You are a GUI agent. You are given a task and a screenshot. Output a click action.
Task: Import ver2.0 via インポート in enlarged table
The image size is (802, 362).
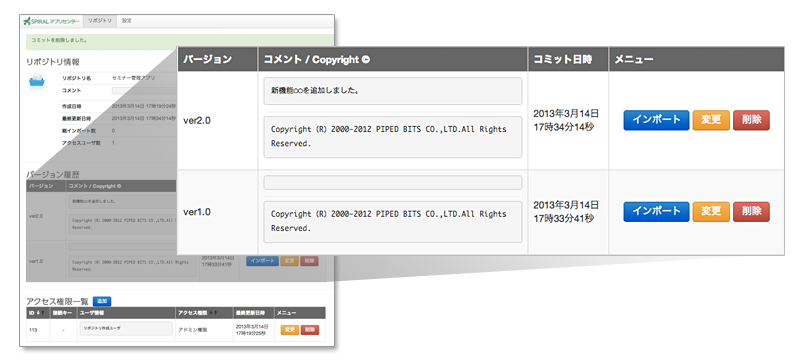pyautogui.click(x=656, y=120)
